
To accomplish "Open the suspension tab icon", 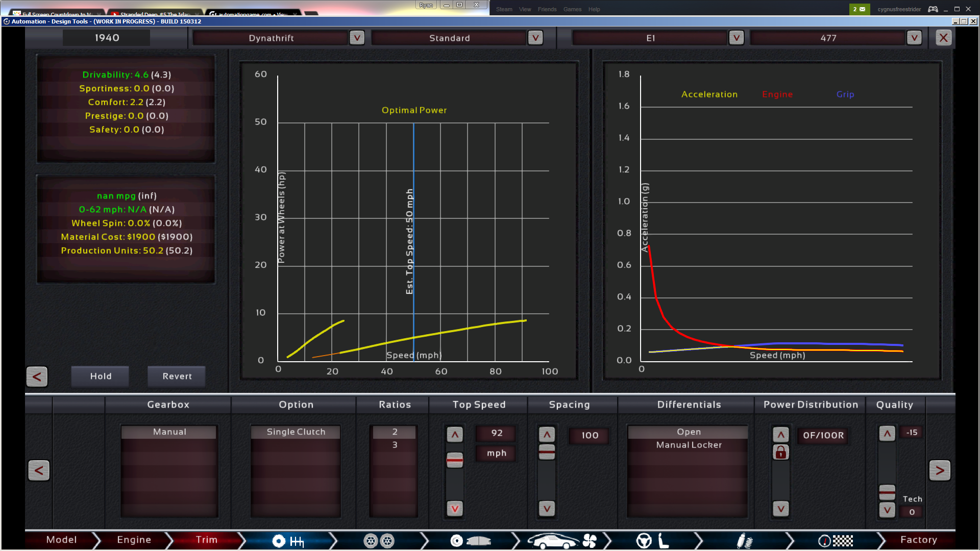I will click(x=744, y=541).
